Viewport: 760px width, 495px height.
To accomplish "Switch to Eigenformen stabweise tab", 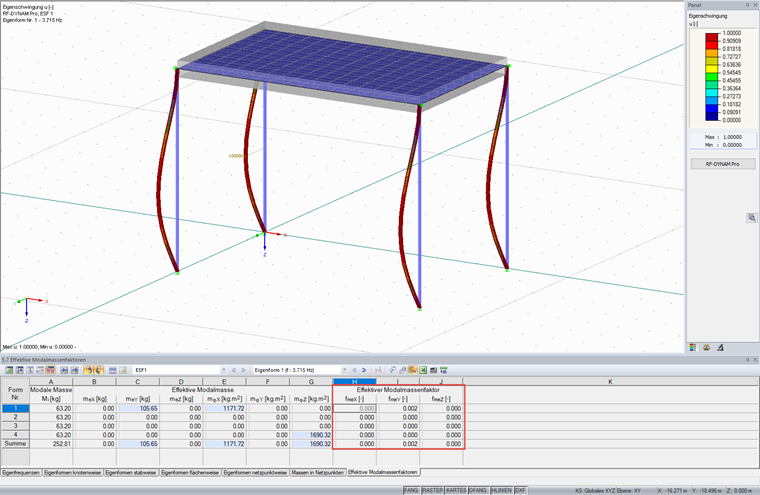I will [x=130, y=472].
